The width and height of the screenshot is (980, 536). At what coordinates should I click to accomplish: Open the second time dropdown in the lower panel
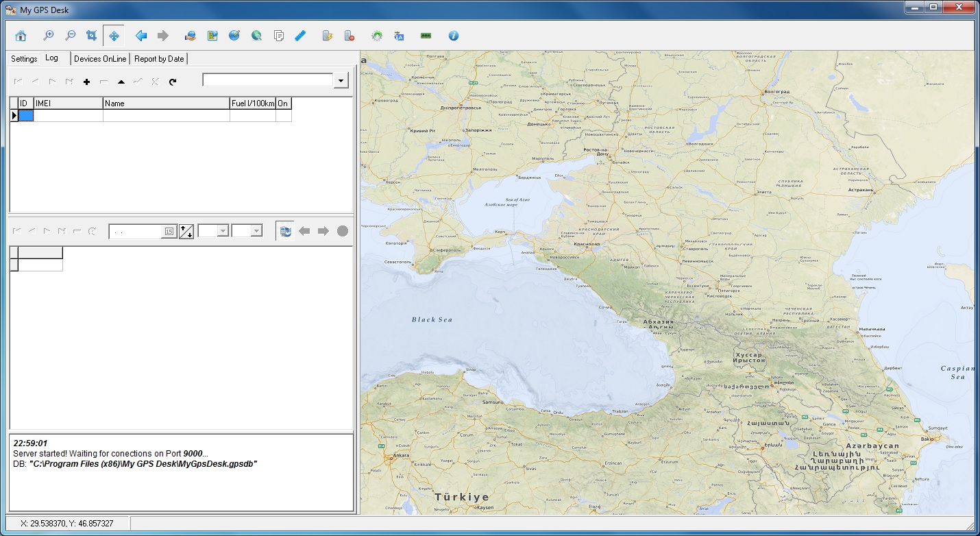click(x=257, y=230)
